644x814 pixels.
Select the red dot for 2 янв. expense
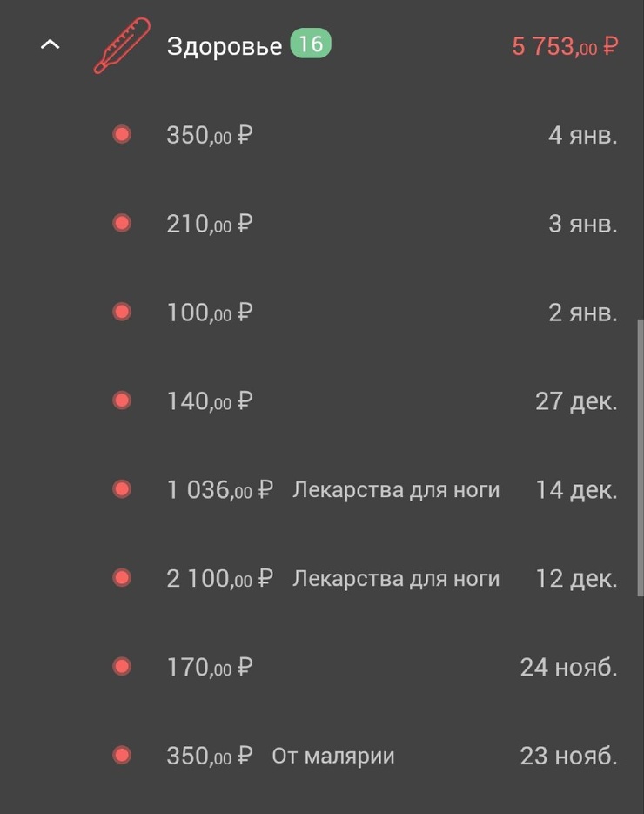(x=122, y=312)
